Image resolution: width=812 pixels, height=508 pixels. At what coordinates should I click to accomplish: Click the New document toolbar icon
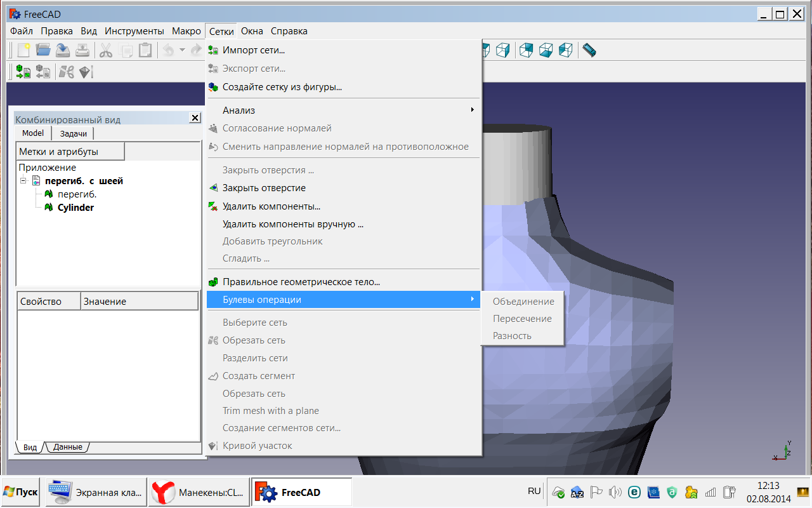click(23, 50)
